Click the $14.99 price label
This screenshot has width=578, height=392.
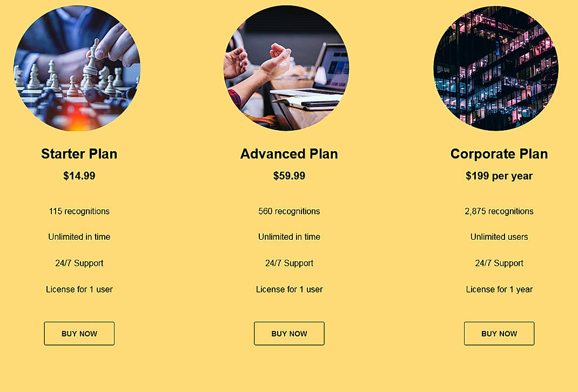click(79, 175)
